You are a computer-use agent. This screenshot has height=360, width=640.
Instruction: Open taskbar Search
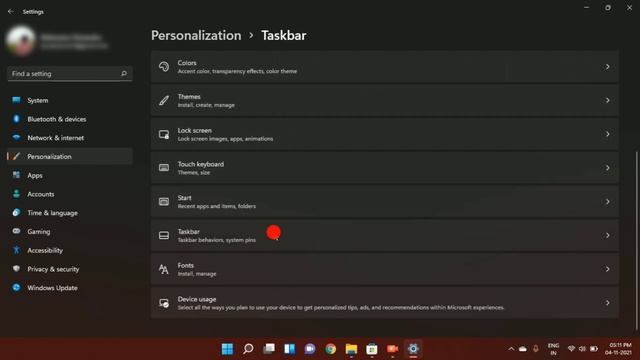(248, 349)
